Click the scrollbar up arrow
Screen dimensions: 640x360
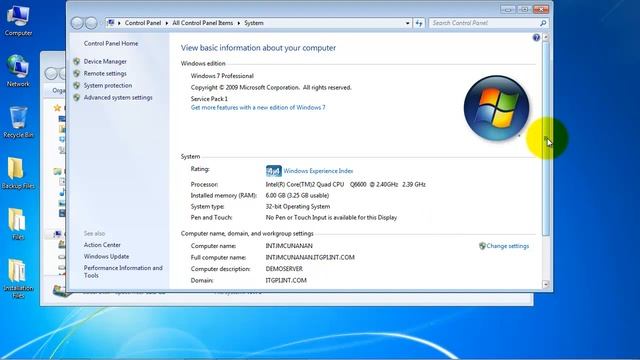(546, 37)
